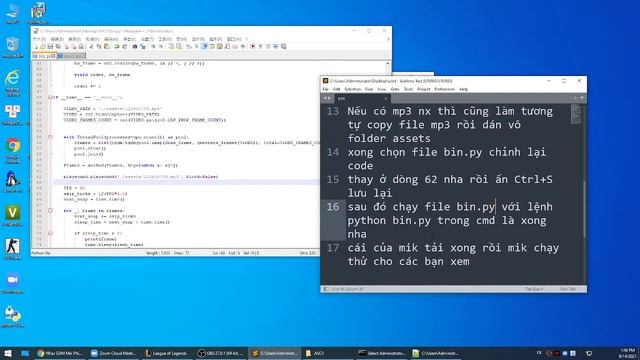Open the Internet Explorer desktop icon
The width and height of the screenshot is (640, 360).
click(13, 83)
